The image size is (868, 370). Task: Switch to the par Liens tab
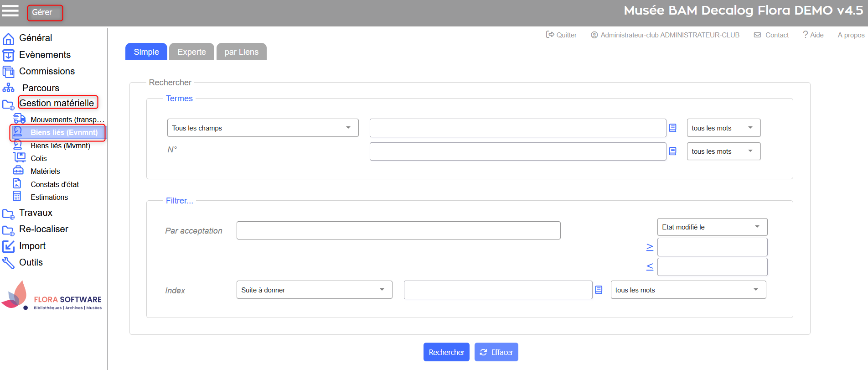pyautogui.click(x=241, y=52)
